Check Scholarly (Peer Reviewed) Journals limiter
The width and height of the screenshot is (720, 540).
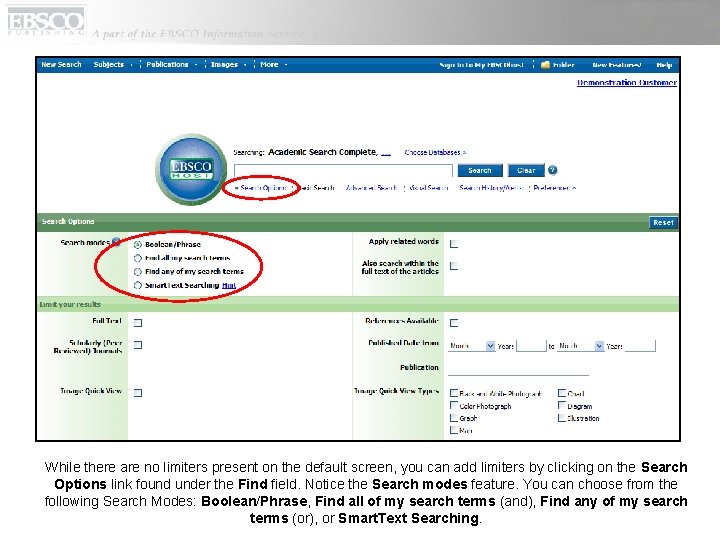coord(138,345)
